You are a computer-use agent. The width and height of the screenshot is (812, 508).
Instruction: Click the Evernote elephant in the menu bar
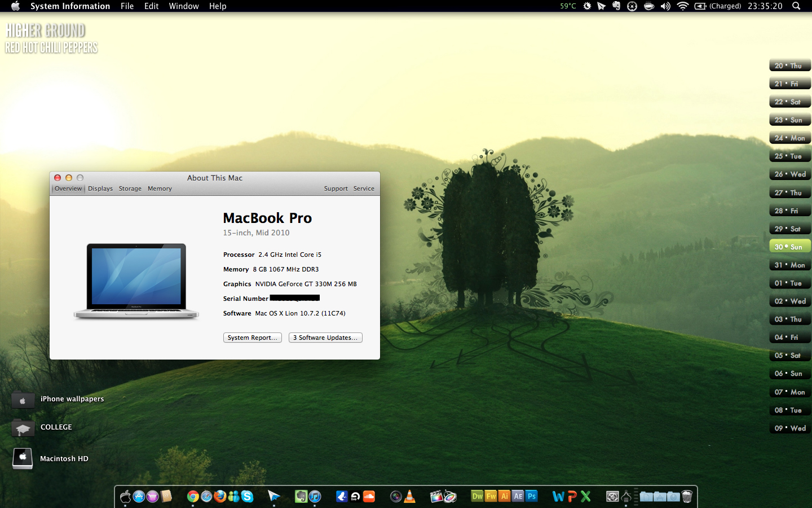pyautogui.click(x=616, y=6)
